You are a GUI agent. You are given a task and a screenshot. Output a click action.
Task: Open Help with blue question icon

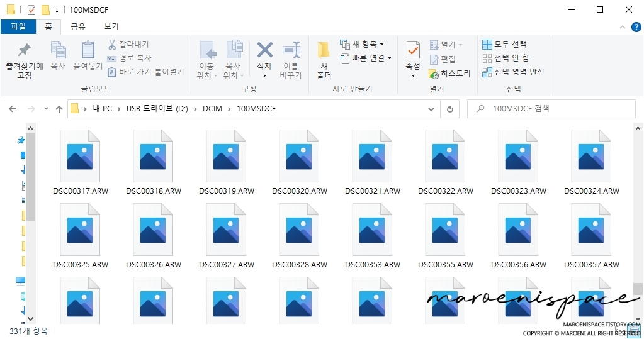point(636,27)
